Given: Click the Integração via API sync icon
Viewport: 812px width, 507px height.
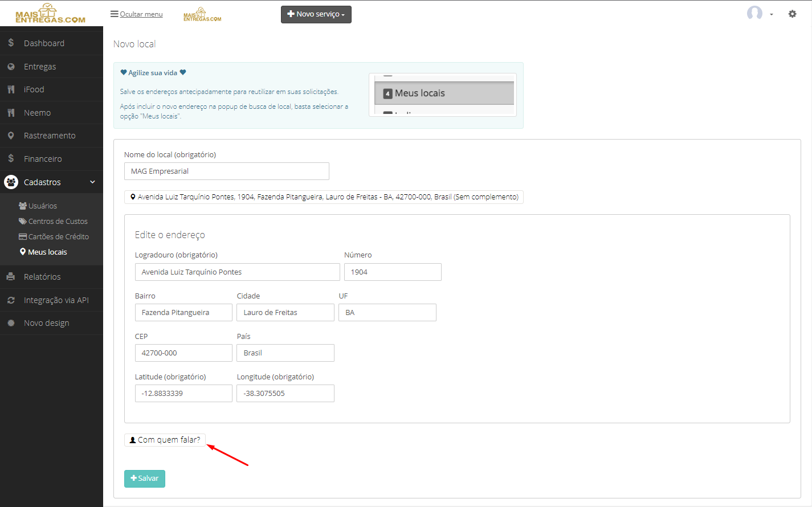Looking at the screenshot, I should [11, 300].
